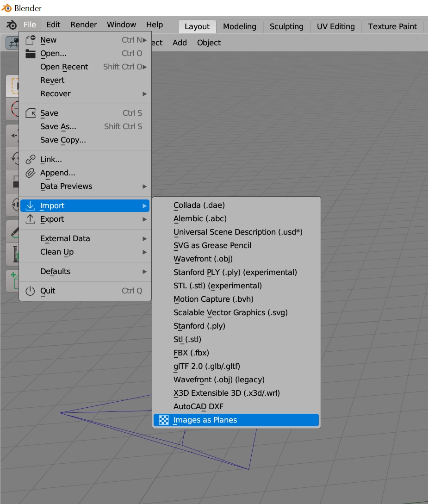Choose Save Copy... entry
The height and width of the screenshot is (504, 428).
(x=85, y=140)
